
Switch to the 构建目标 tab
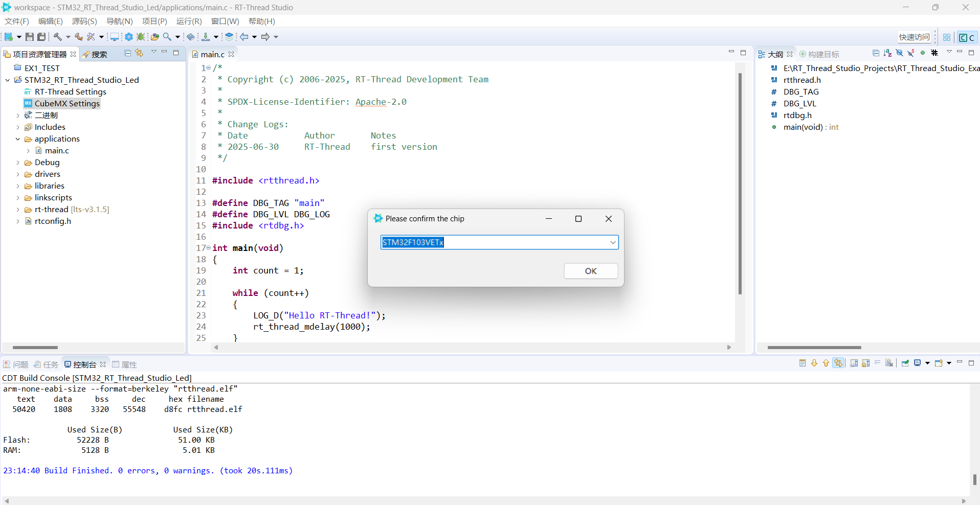819,54
